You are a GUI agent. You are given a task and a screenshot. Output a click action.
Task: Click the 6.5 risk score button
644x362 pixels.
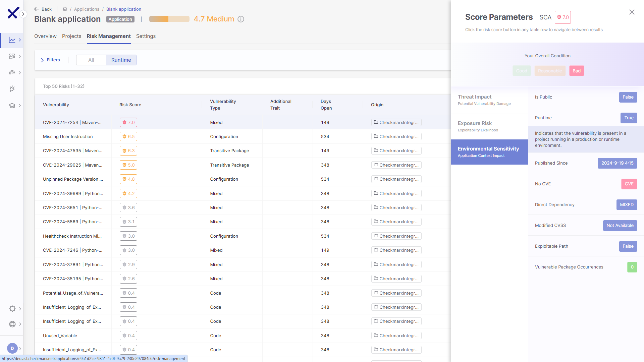[x=128, y=136]
